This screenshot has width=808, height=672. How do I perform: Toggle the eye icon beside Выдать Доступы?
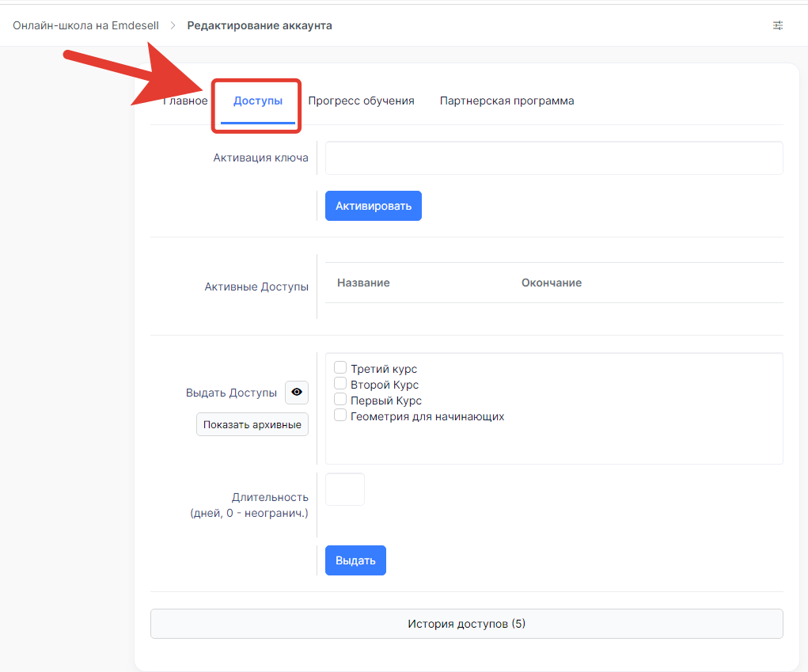pyautogui.click(x=297, y=393)
